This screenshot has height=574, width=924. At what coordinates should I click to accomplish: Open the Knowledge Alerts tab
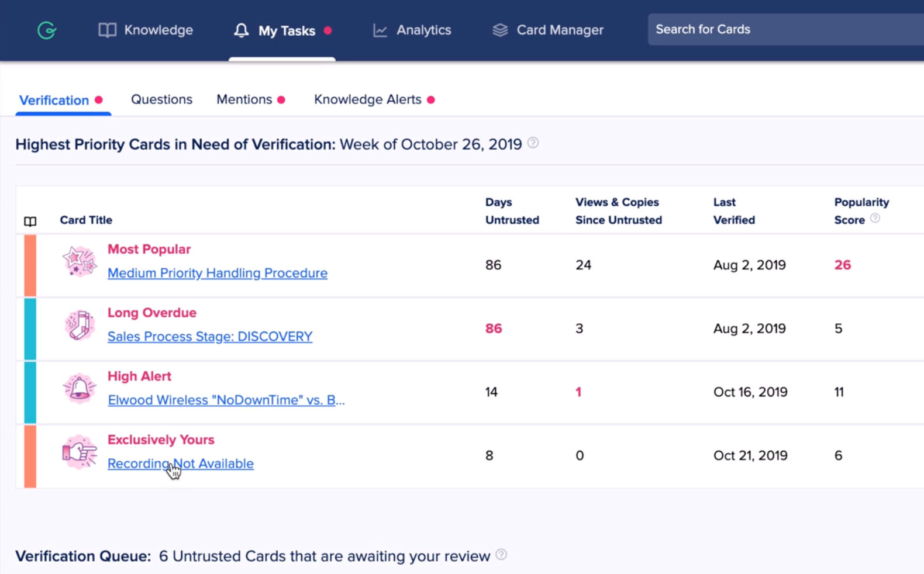(x=368, y=99)
